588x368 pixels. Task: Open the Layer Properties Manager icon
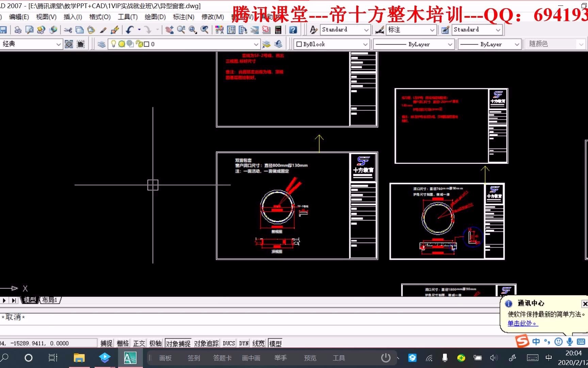point(101,44)
